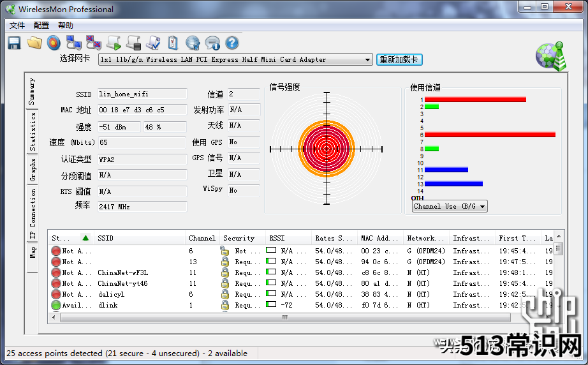Sort the list by the Network... column header

pyautogui.click(x=426, y=238)
